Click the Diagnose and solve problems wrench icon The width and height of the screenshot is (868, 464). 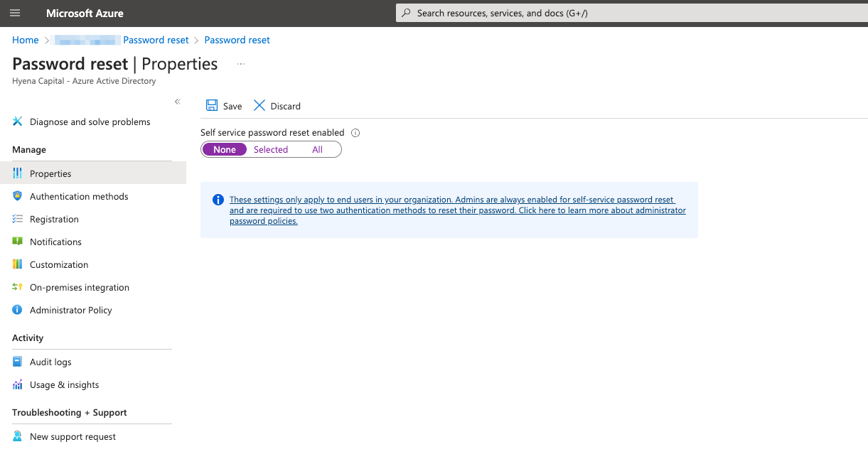coord(18,122)
